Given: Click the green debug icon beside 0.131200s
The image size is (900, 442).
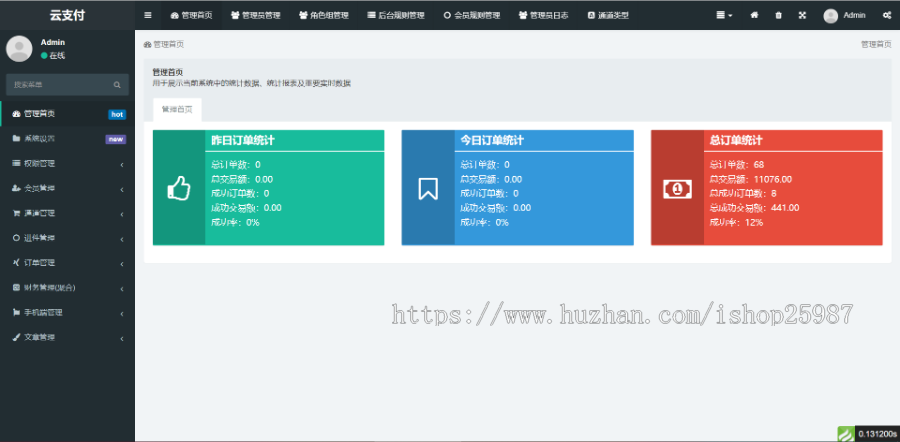Looking at the screenshot, I should point(846,433).
